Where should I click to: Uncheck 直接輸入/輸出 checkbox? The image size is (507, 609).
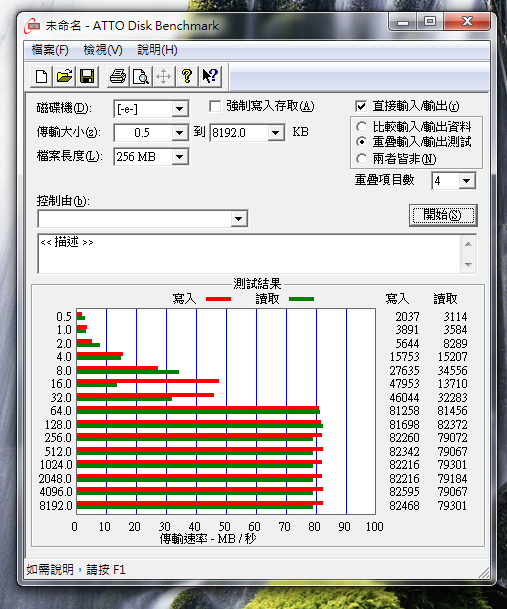tap(361, 106)
